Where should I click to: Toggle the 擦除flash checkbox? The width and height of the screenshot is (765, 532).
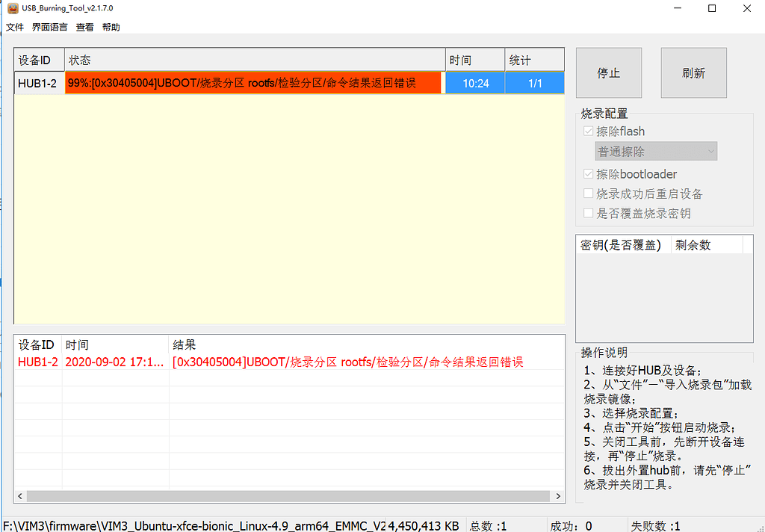(x=589, y=132)
